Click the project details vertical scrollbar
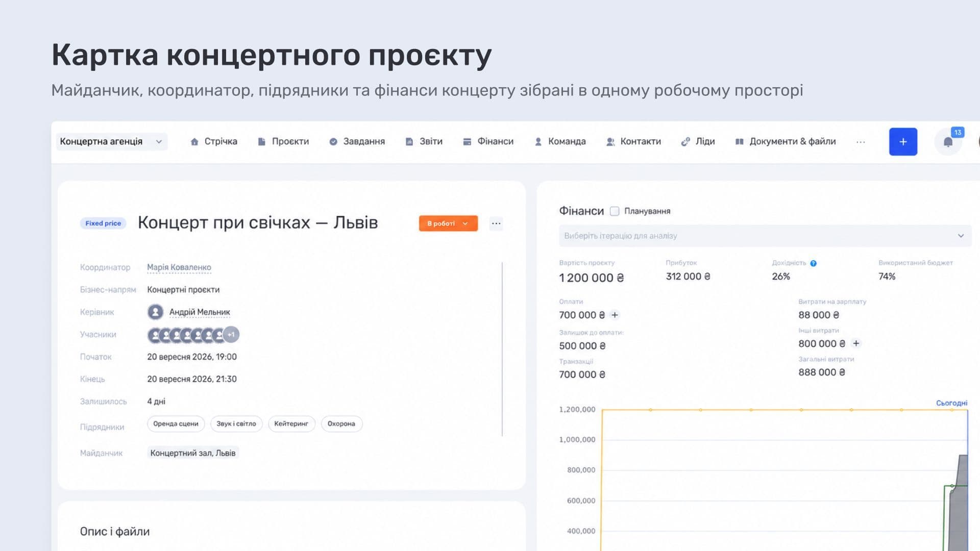Viewport: 980px width, 551px height. coord(502,349)
